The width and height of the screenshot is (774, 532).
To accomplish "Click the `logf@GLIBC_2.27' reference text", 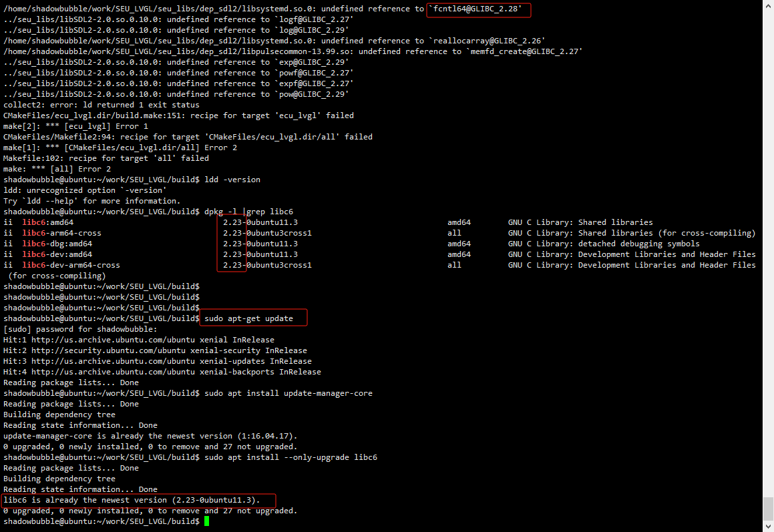I will (x=314, y=20).
